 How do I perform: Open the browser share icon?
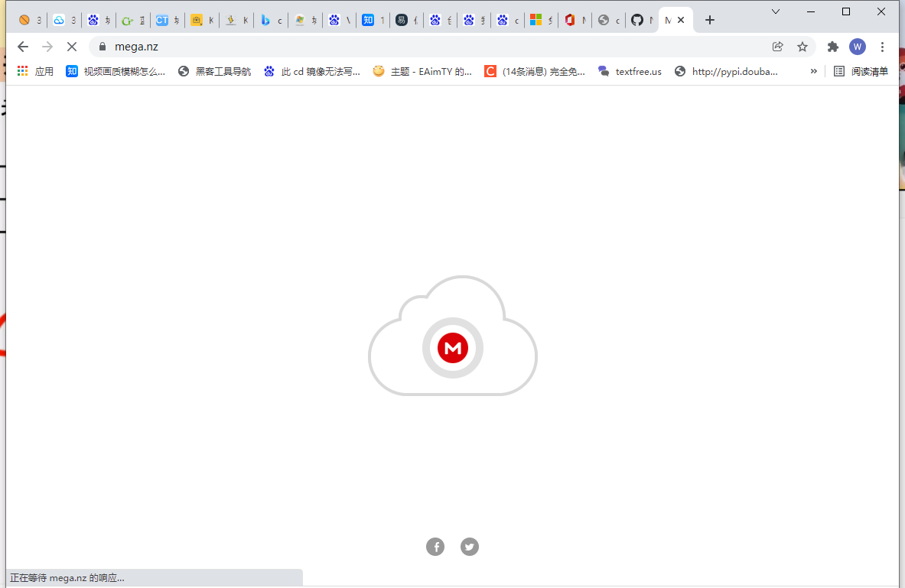[x=778, y=46]
